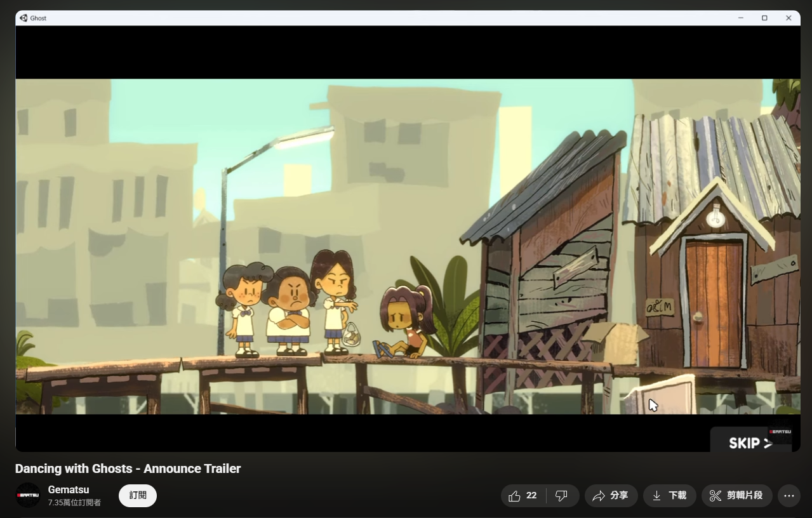Viewport: 812px width, 518px height.
Task: Click the Unity logo in the title bar
Action: (x=23, y=18)
